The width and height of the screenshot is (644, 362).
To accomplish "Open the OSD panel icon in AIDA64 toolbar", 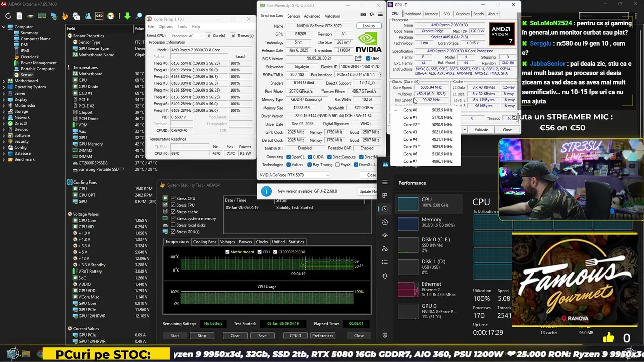I will click(99, 16).
